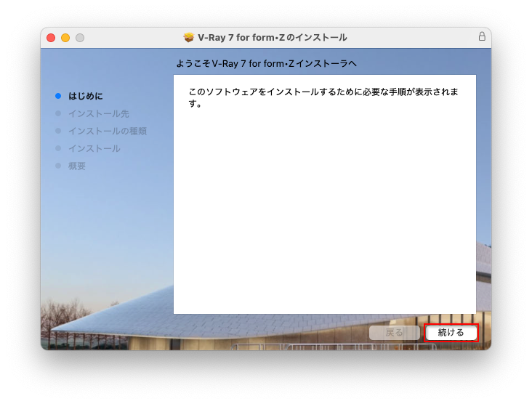Click the gray bullet beside インストール先

point(58,113)
